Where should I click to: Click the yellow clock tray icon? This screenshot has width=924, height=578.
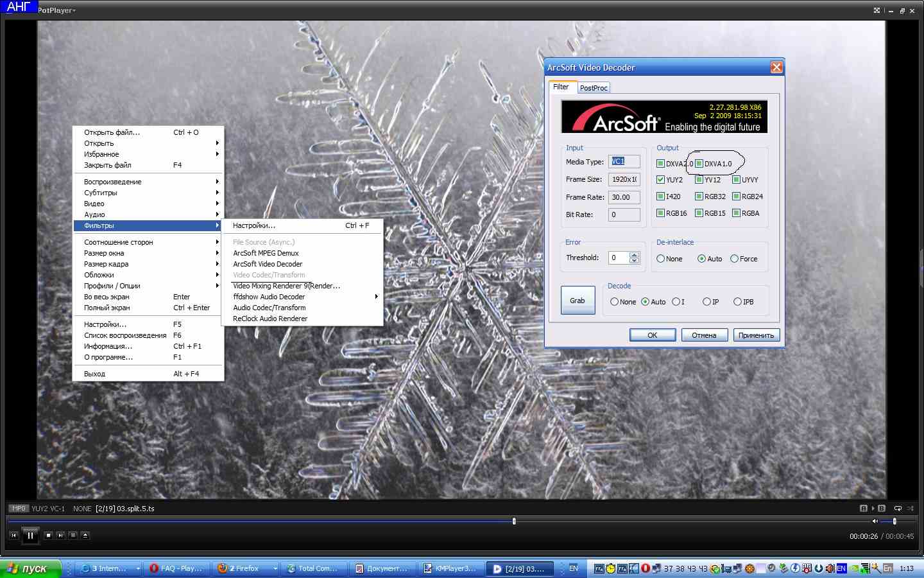click(610, 568)
